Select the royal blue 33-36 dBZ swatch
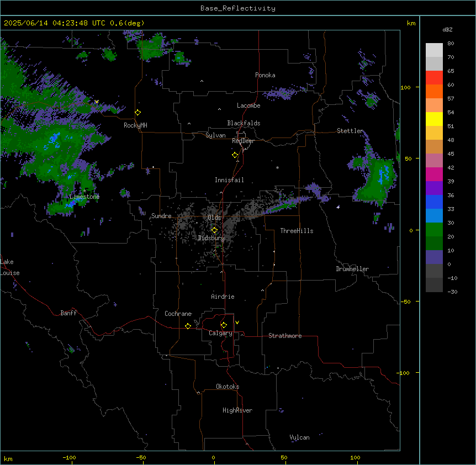The height and width of the screenshot is (465, 476). (434, 202)
